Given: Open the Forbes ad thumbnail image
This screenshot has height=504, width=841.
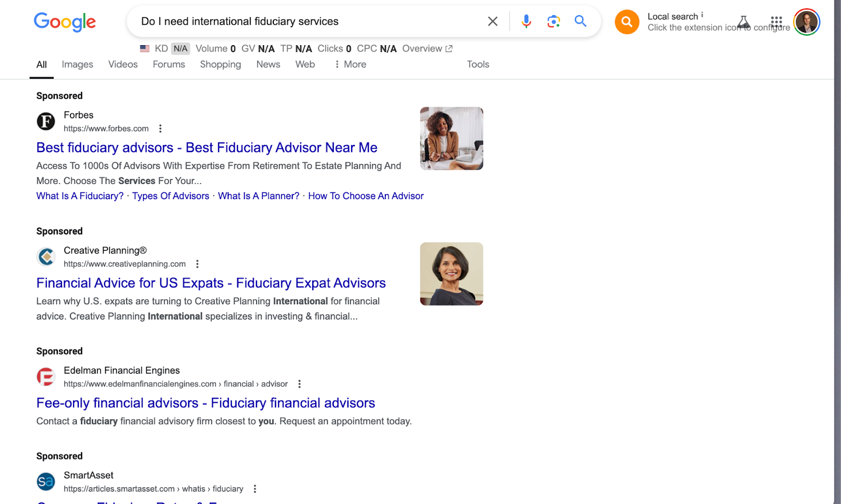Looking at the screenshot, I should pos(452,138).
